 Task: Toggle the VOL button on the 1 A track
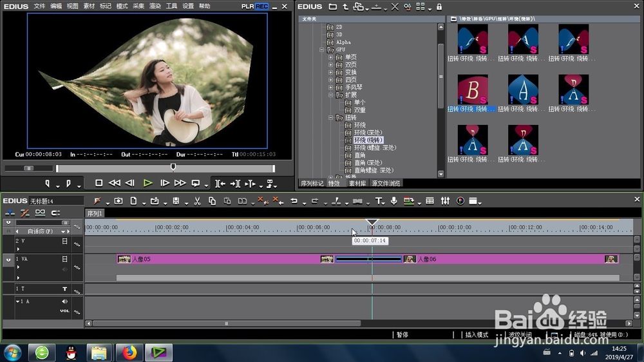click(x=64, y=310)
